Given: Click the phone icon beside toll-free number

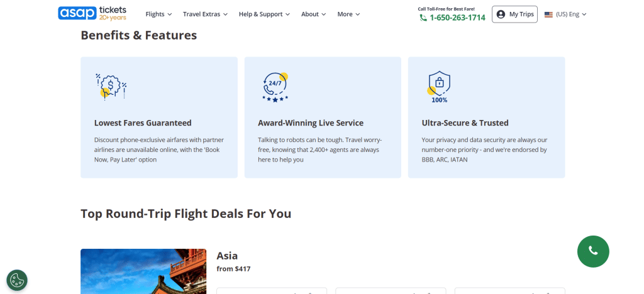Looking at the screenshot, I should click(423, 18).
